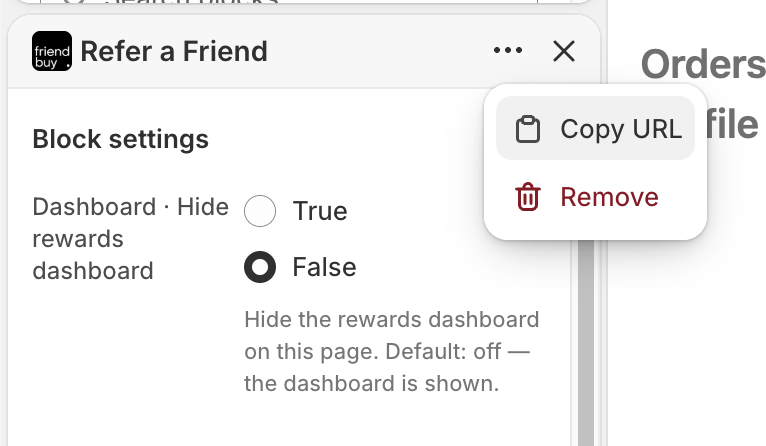766x446 pixels.
Task: Click the Friendbuy app logo icon
Action: click(52, 51)
